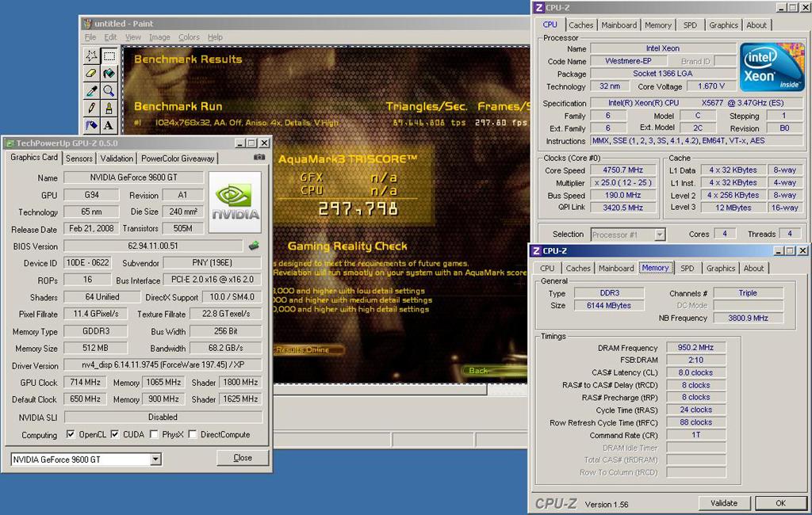Click the Close button in GPU-Z
This screenshot has height=515, width=812.
coord(243,457)
